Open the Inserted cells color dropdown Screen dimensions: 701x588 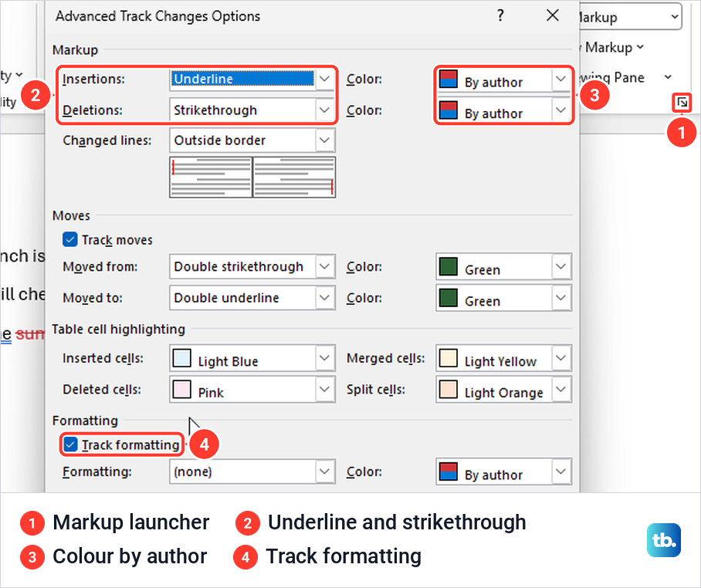[324, 358]
